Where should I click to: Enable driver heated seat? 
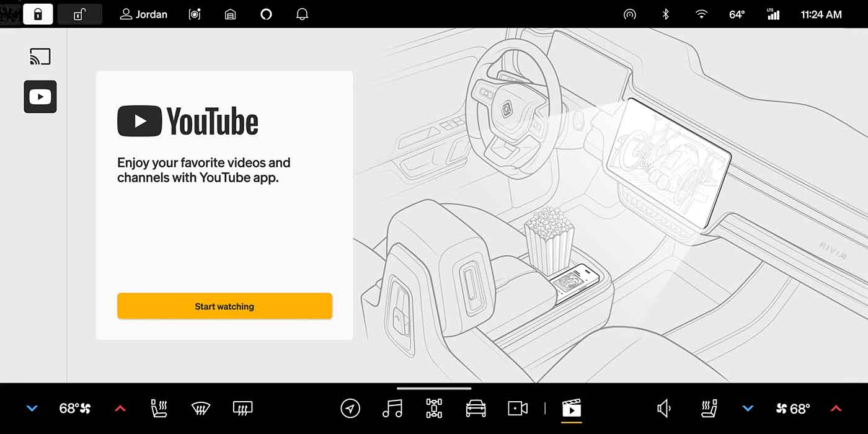[x=158, y=409]
